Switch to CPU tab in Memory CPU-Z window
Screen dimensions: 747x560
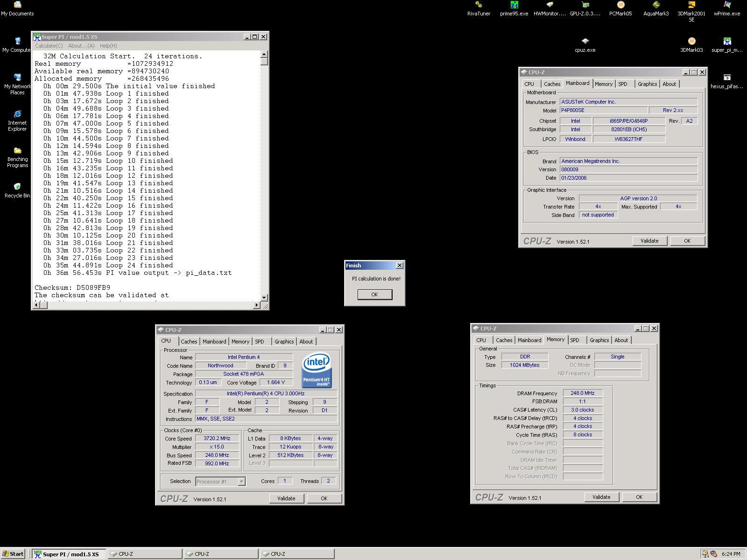(x=481, y=340)
